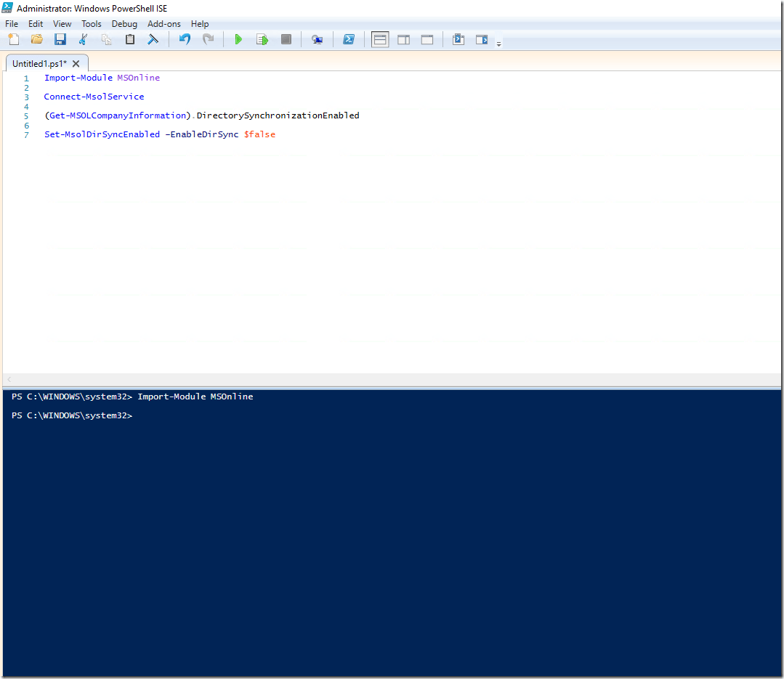Open a script with the Open icon
The height and width of the screenshot is (679, 784).
pos(36,39)
